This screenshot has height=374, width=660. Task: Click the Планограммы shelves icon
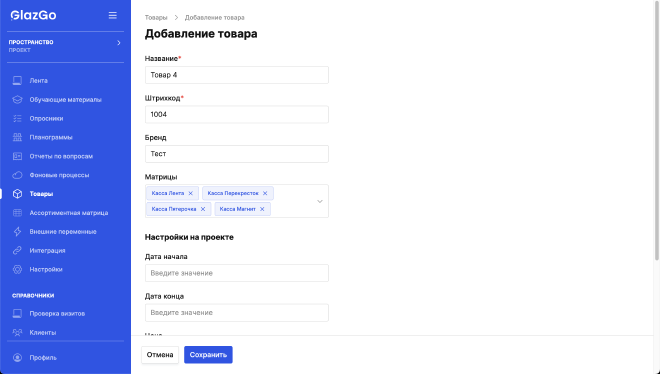(17, 137)
